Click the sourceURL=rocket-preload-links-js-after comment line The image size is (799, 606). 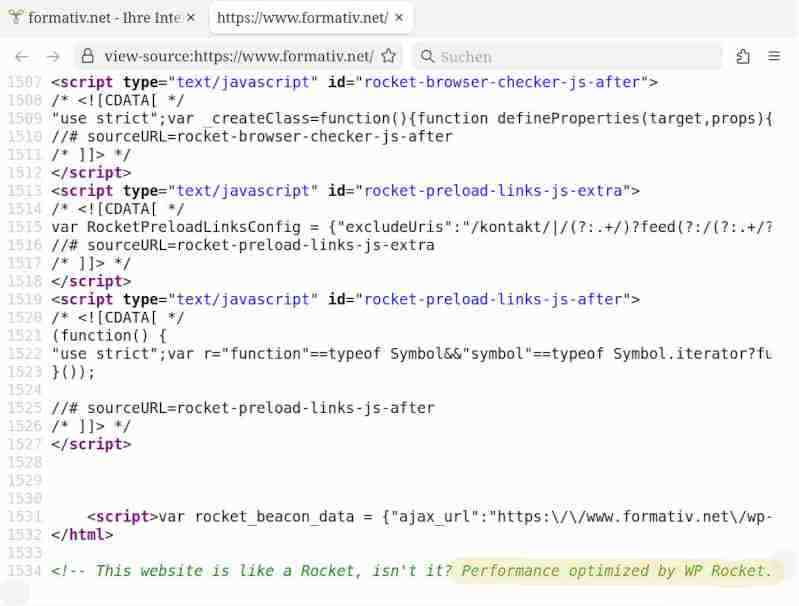243,408
